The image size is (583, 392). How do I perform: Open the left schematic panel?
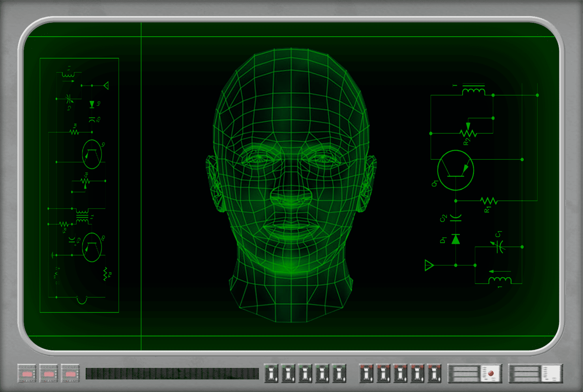pyautogui.click(x=79, y=185)
